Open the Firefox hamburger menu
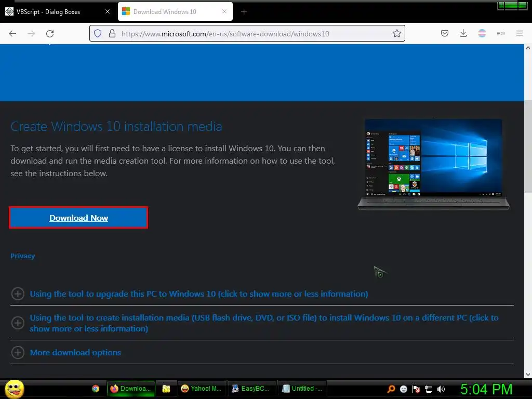The image size is (532, 399). pos(520,34)
